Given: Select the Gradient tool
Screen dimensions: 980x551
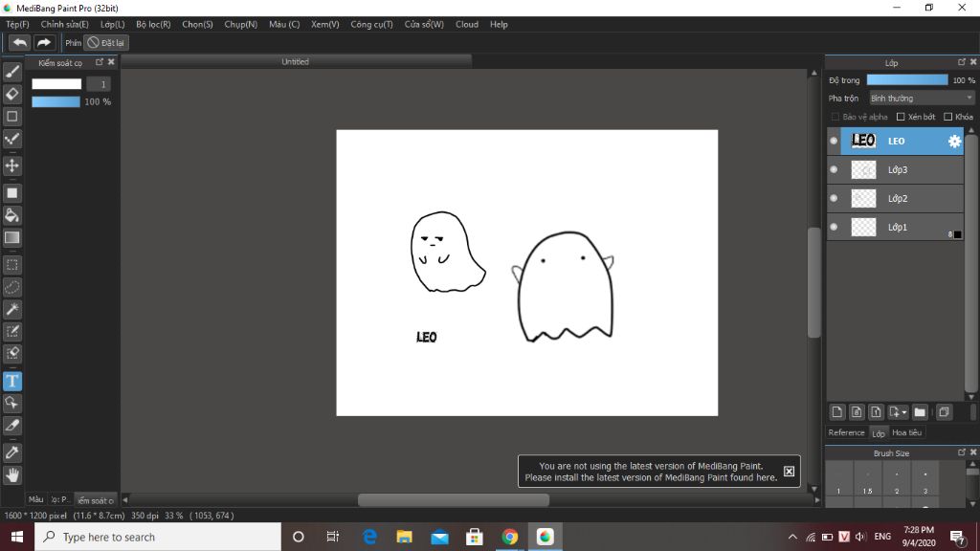Looking at the screenshot, I should (x=11, y=238).
